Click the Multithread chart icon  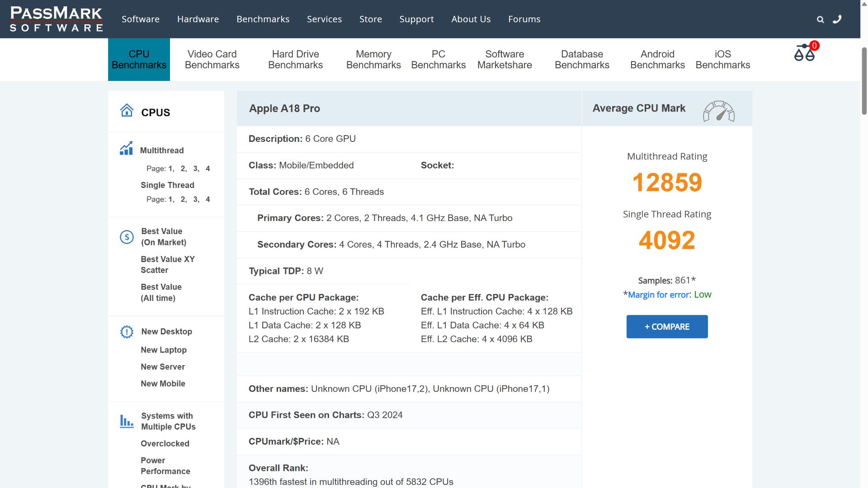click(126, 149)
